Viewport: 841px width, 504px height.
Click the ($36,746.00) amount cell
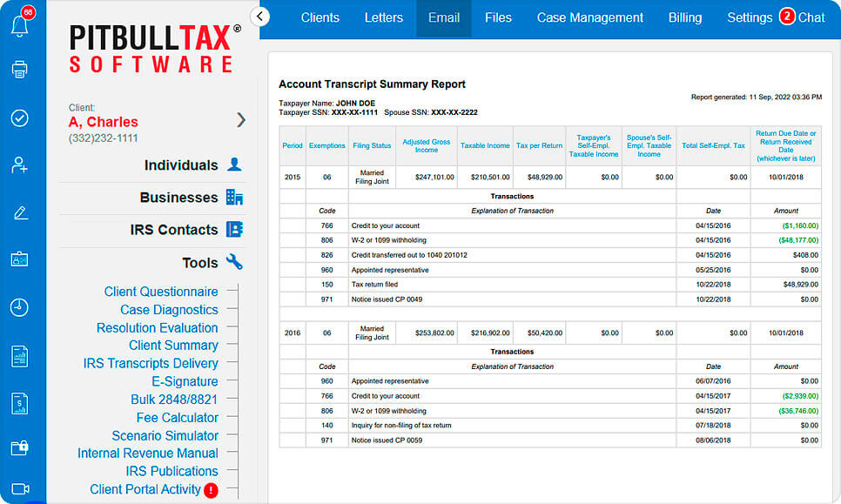786,411
